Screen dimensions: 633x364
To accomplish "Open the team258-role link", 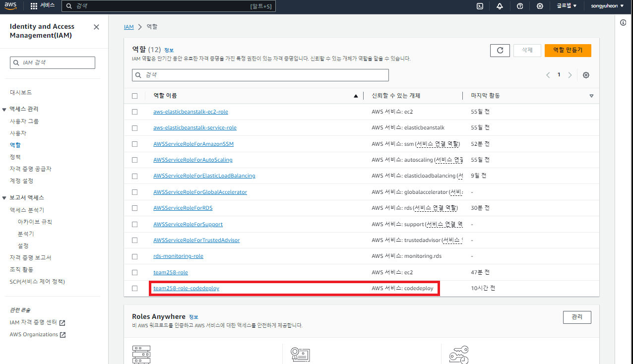I will pos(171,272).
